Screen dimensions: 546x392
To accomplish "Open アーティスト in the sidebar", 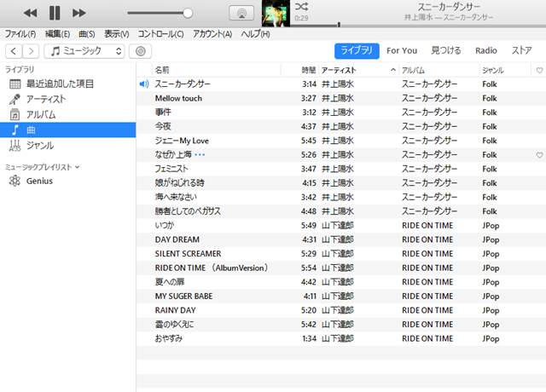I will (x=68, y=99).
